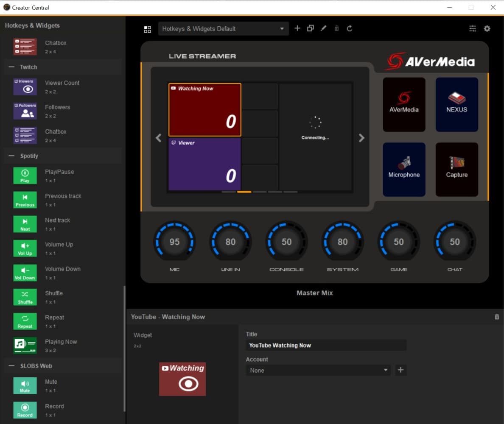
Task: Select the Spotify Shuffle widget icon
Action: click(x=25, y=297)
